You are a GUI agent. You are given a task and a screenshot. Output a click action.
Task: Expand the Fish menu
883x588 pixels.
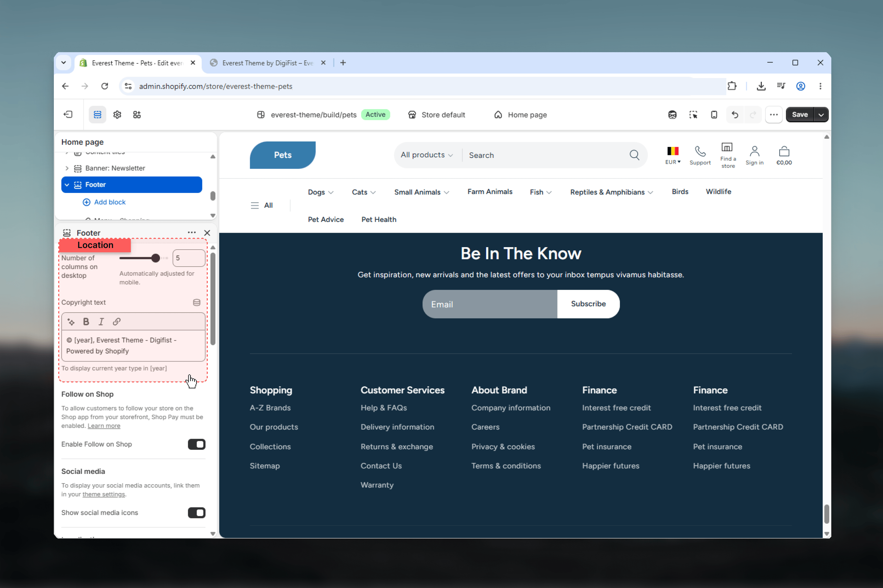[x=541, y=192]
